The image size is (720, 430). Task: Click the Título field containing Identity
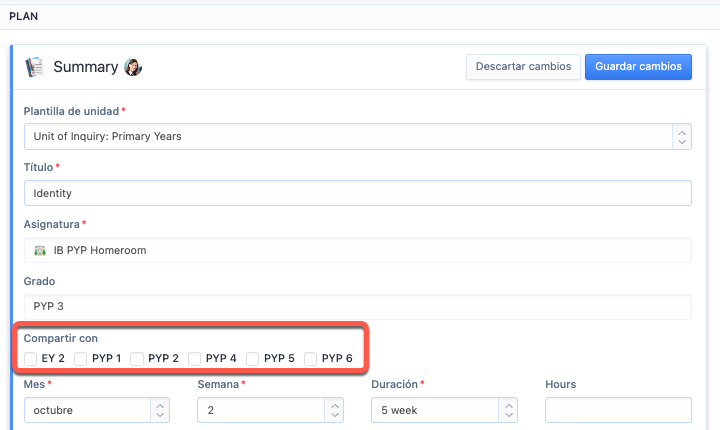click(x=357, y=193)
